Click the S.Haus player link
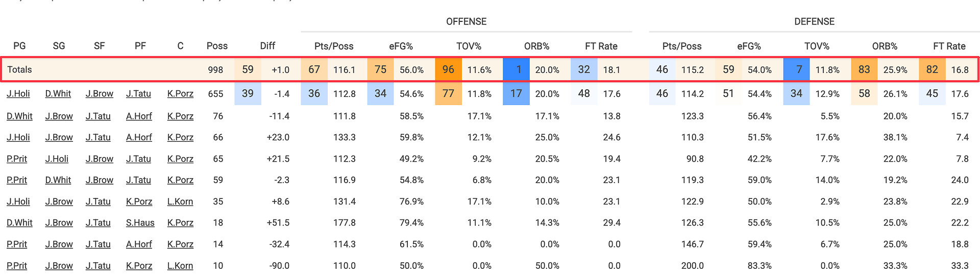This screenshot has width=980, height=279. [140, 223]
